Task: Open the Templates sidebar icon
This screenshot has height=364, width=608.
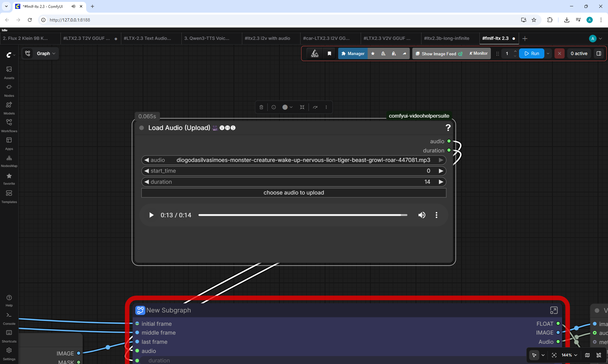Action: [9, 196]
